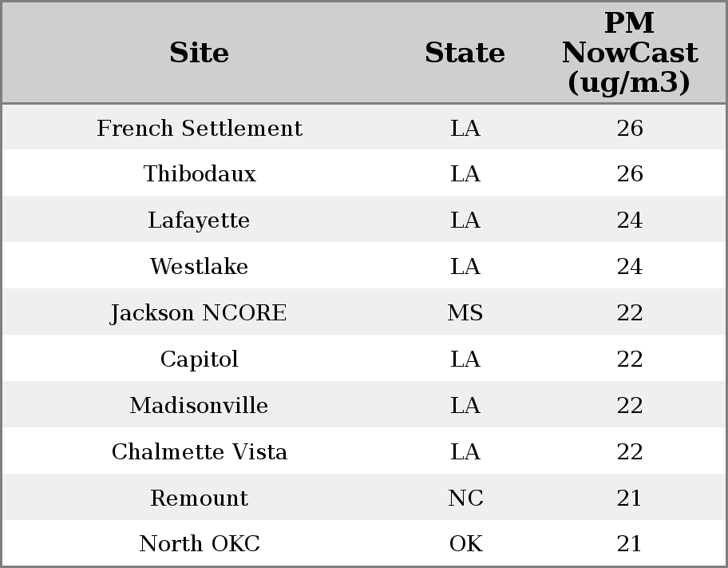Click the PM NowCast column header
This screenshot has width=728, height=568.
click(630, 53)
